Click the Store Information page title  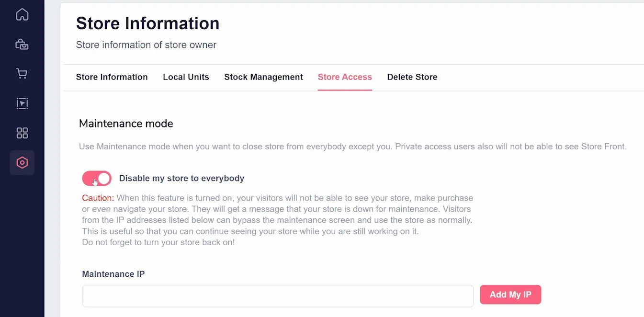147,23
